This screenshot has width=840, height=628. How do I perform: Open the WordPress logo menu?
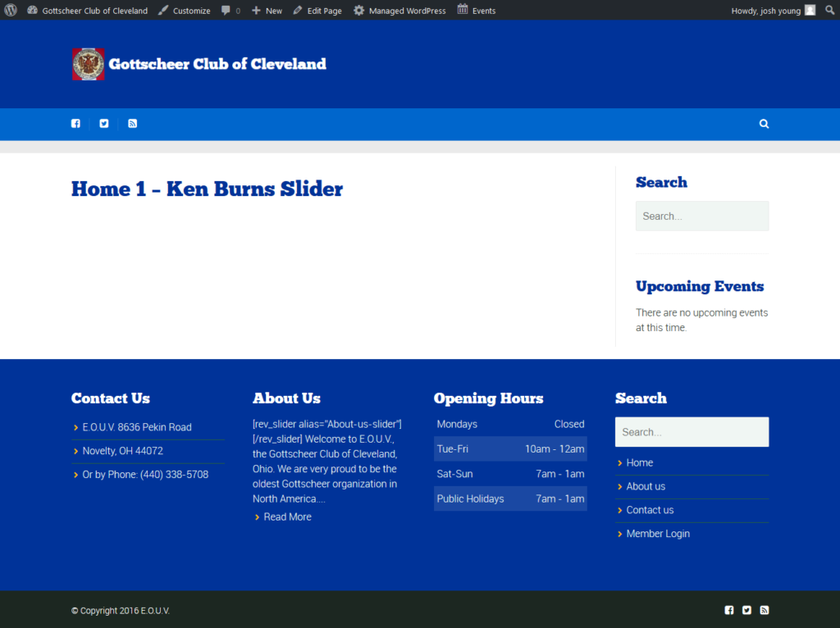(11, 10)
